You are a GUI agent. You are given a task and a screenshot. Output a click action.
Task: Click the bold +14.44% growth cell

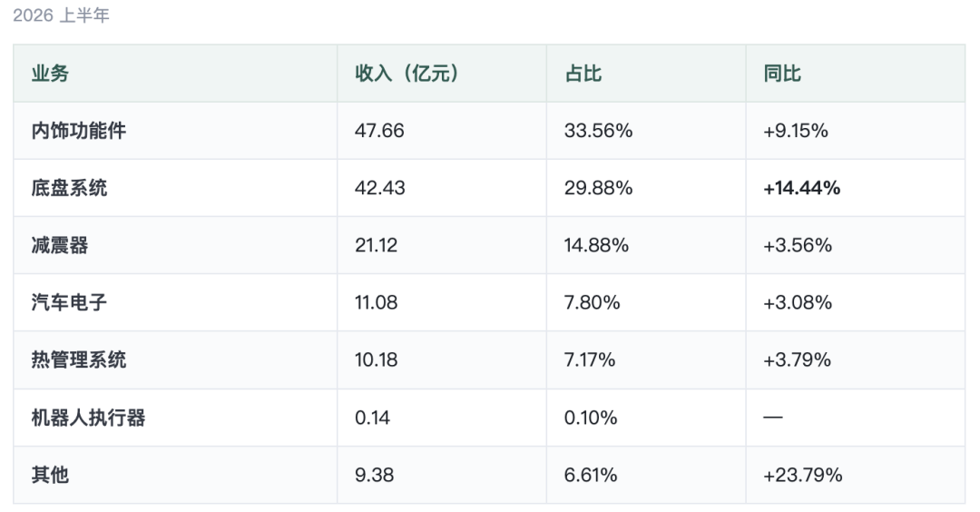coord(802,188)
